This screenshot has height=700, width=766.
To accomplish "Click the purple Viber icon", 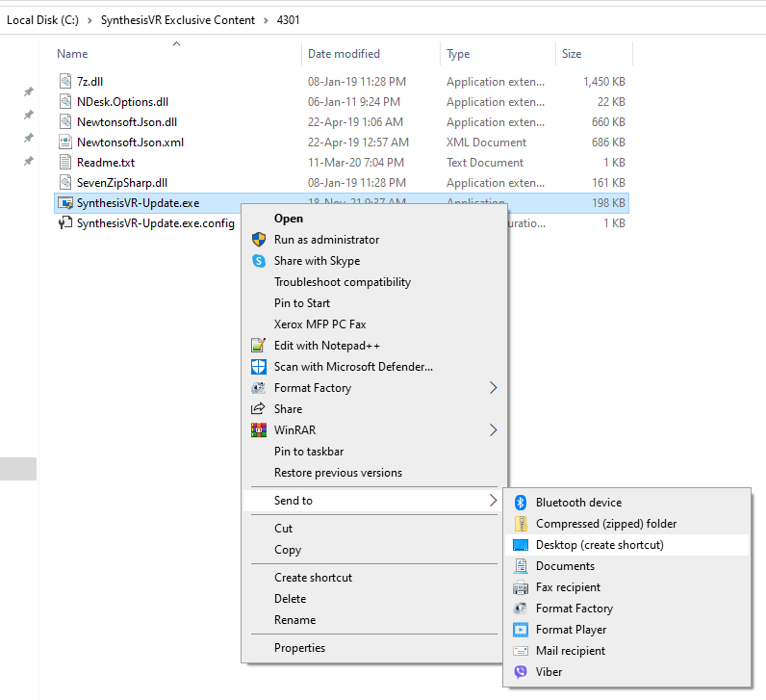I will [521, 672].
